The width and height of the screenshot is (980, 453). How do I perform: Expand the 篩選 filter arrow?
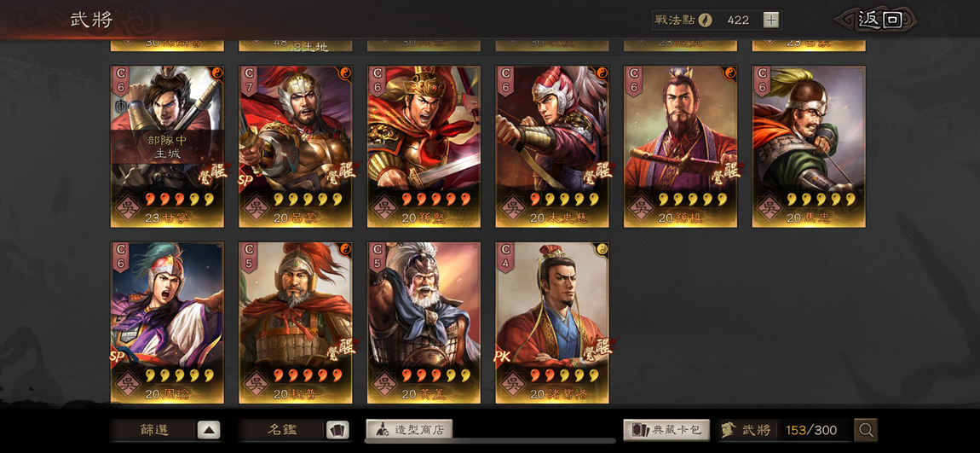[209, 430]
